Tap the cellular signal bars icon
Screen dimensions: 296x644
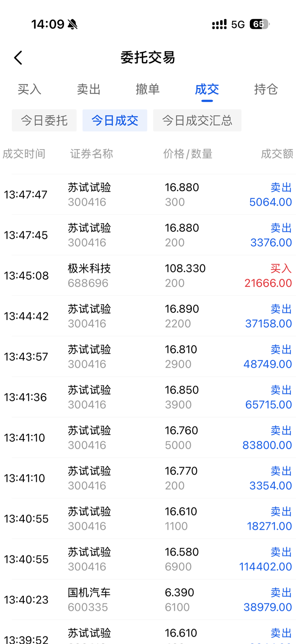219,25
